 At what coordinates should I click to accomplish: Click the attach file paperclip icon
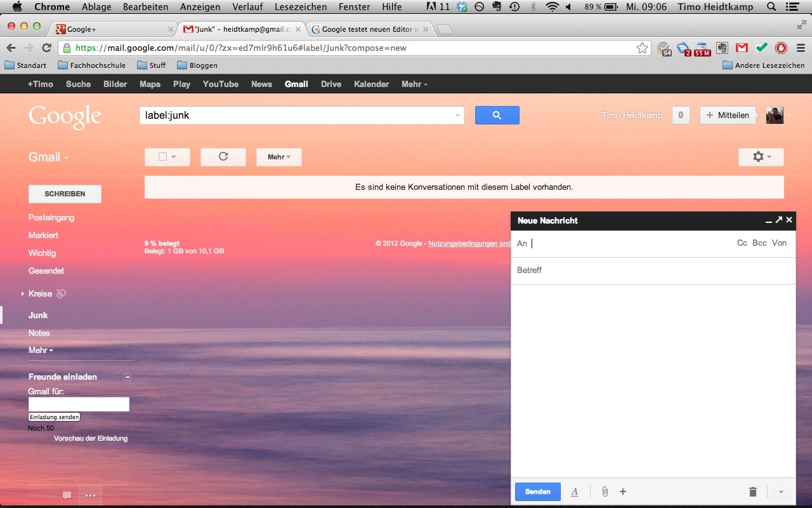tap(605, 491)
